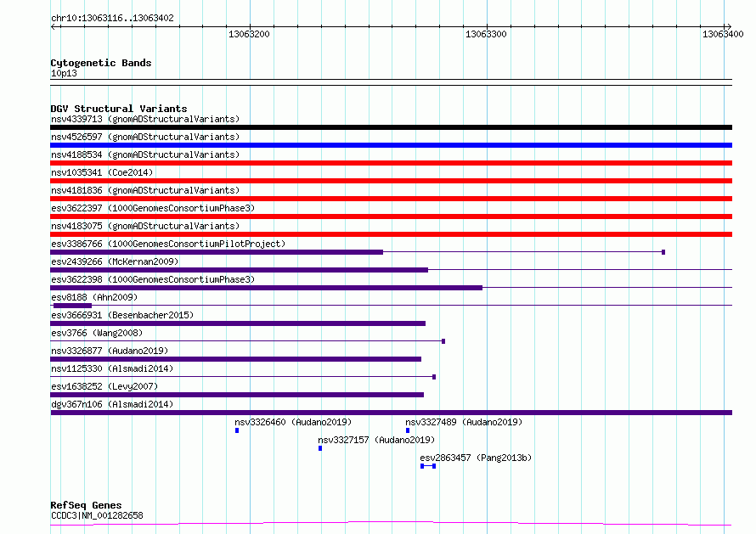The image size is (756, 534).
Task: Open the esv1638252 (Levy2007) label
Action: 104,386
